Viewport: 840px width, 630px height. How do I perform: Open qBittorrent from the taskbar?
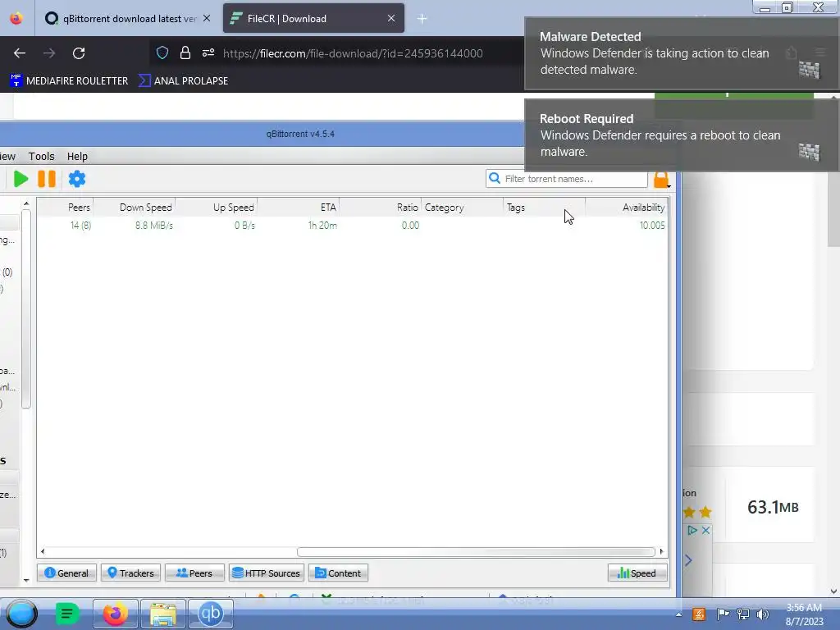click(211, 614)
